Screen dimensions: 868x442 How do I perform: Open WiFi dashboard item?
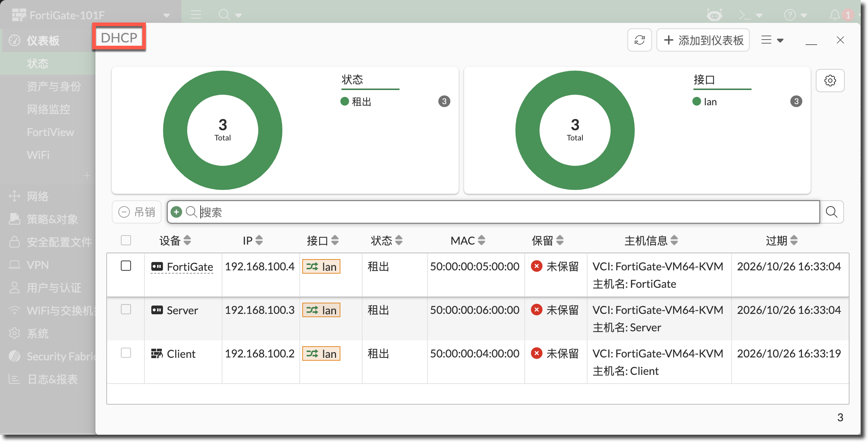pyautogui.click(x=38, y=155)
